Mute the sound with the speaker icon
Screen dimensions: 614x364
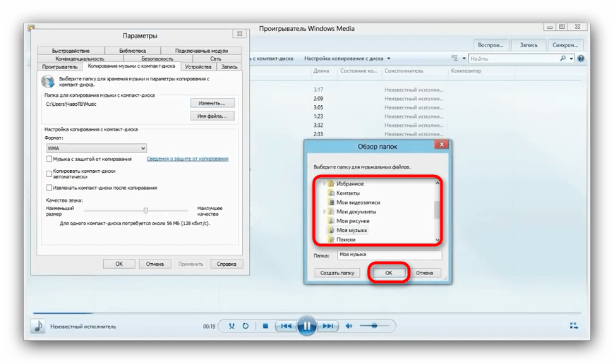349,326
